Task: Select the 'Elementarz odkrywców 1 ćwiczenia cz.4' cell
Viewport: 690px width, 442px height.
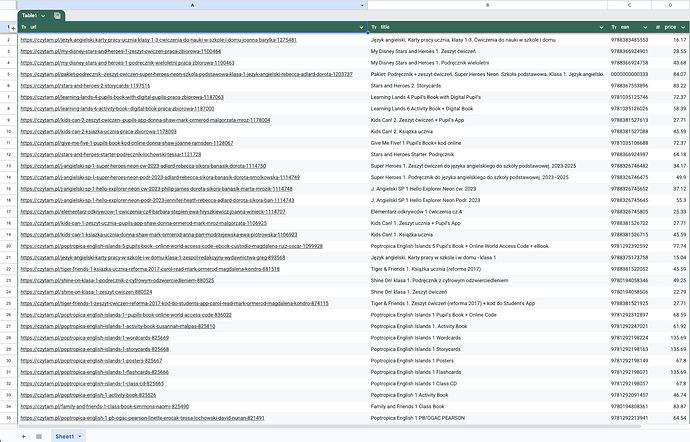Action: [x=488, y=212]
